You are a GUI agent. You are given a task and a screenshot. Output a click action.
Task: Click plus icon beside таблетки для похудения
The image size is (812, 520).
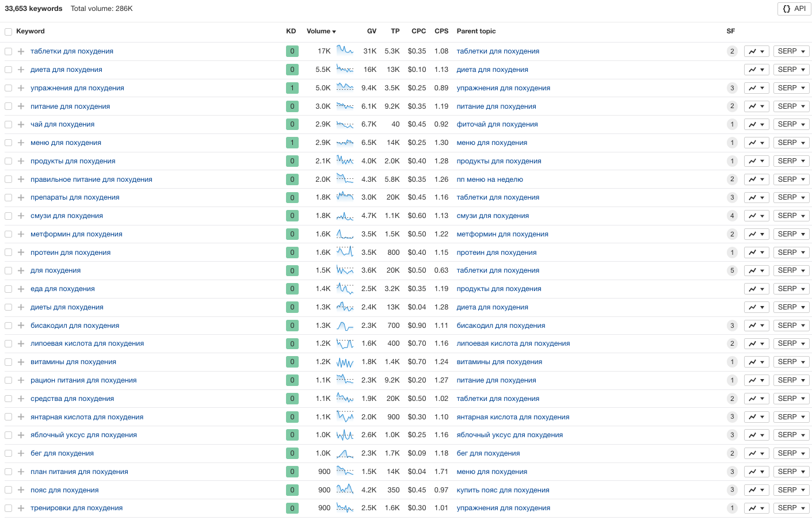[x=21, y=51]
